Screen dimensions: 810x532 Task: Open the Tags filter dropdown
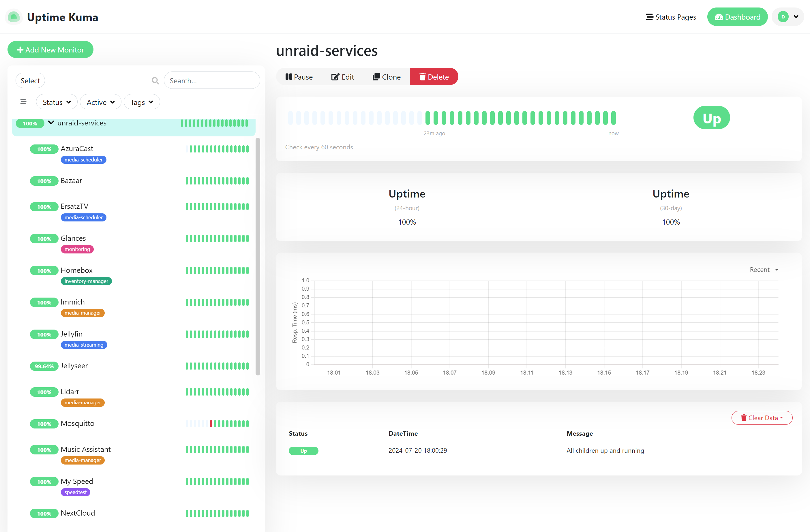pyautogui.click(x=142, y=102)
